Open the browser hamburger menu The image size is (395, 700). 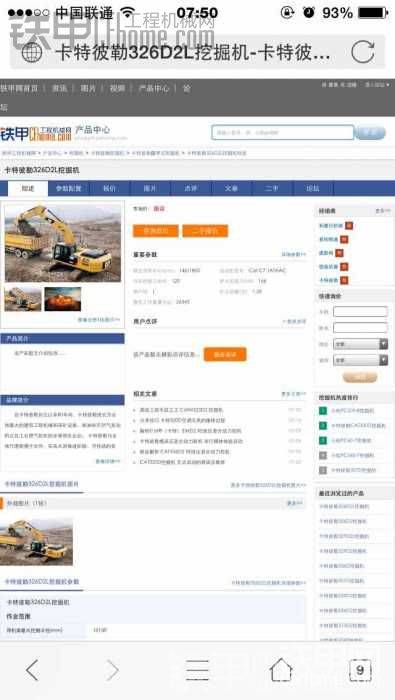point(197,670)
